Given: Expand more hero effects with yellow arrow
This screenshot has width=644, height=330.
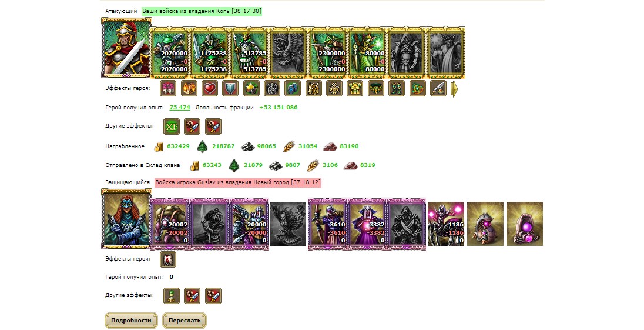Looking at the screenshot, I should click(x=454, y=89).
